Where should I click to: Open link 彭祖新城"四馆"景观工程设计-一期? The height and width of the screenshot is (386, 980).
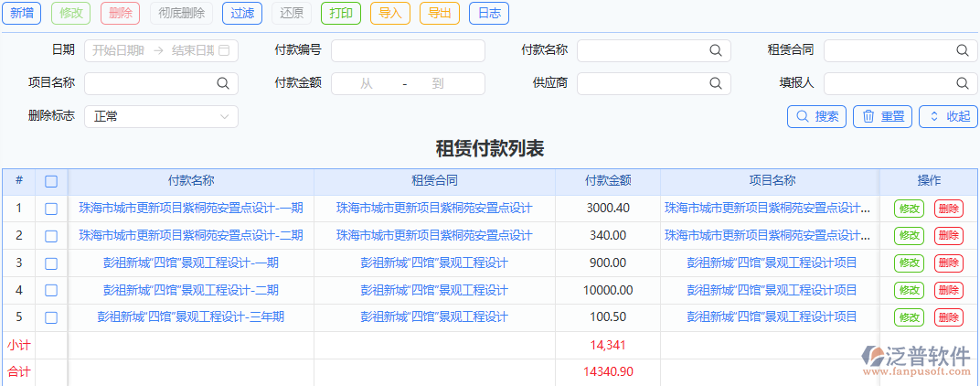tap(191, 263)
